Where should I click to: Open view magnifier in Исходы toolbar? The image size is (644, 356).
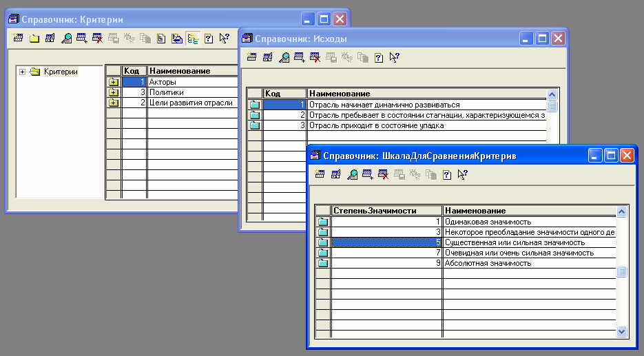284,57
